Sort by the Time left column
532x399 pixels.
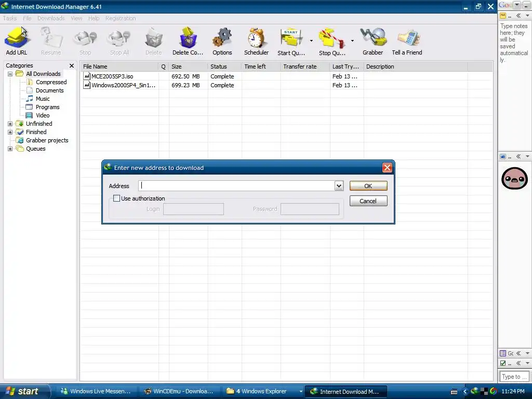point(261,66)
